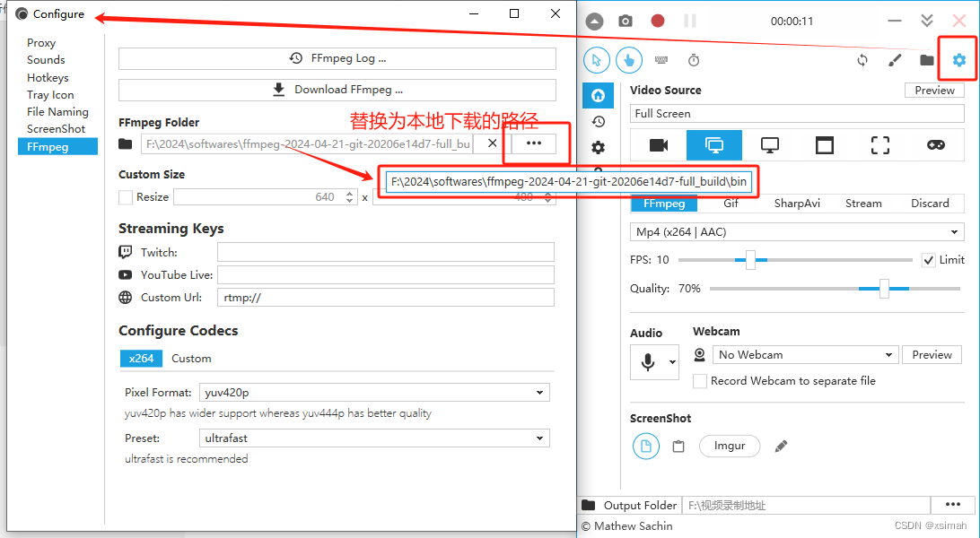Browse FFmpeg Folder with ellipsis button
980x538 pixels.
tap(534, 143)
